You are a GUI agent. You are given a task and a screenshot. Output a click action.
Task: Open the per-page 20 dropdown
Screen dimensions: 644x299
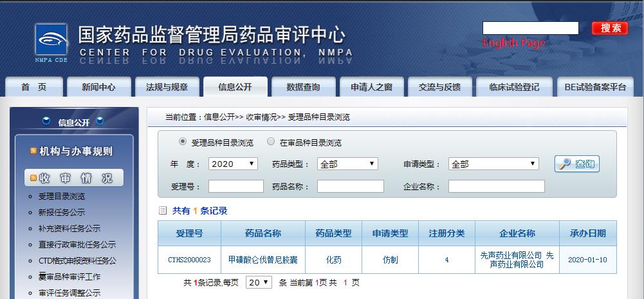(x=259, y=282)
